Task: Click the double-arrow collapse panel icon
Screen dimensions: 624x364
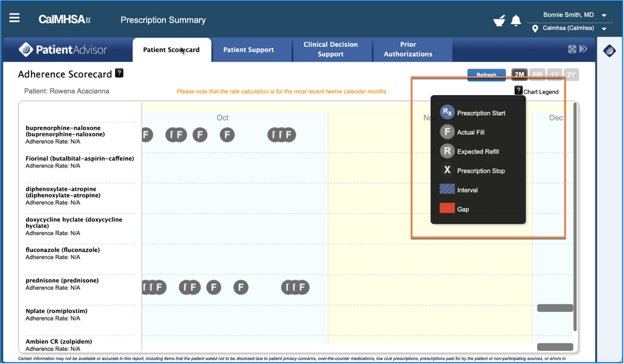Action: pos(583,49)
